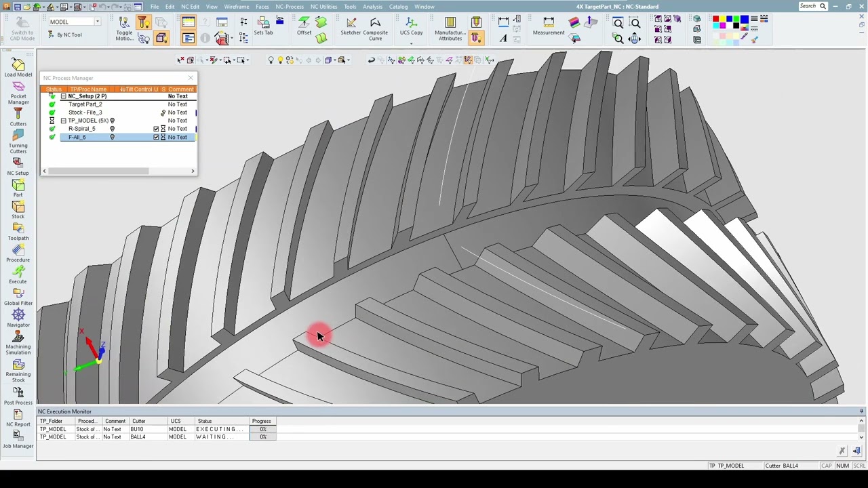The width and height of the screenshot is (868, 488).
Task: Open Post Process
Action: (x=18, y=396)
